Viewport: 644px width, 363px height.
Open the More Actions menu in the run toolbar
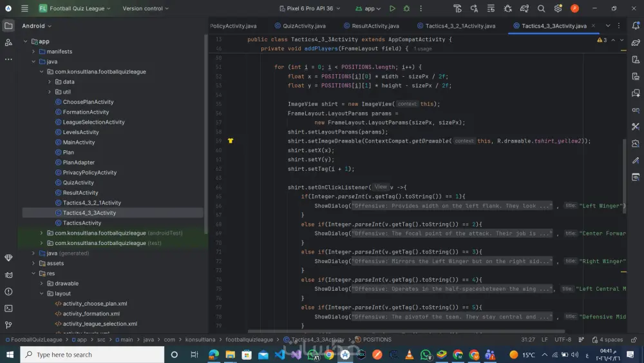(x=421, y=8)
